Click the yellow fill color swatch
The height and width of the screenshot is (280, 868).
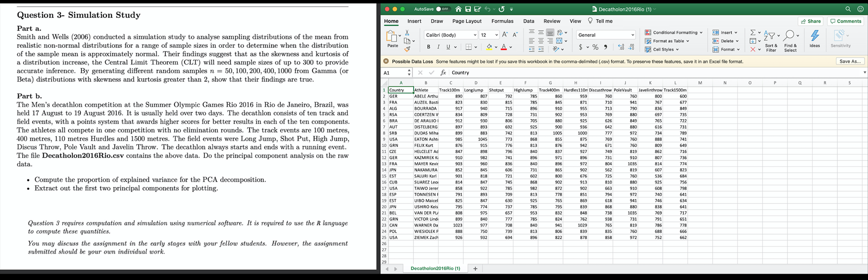[490, 47]
